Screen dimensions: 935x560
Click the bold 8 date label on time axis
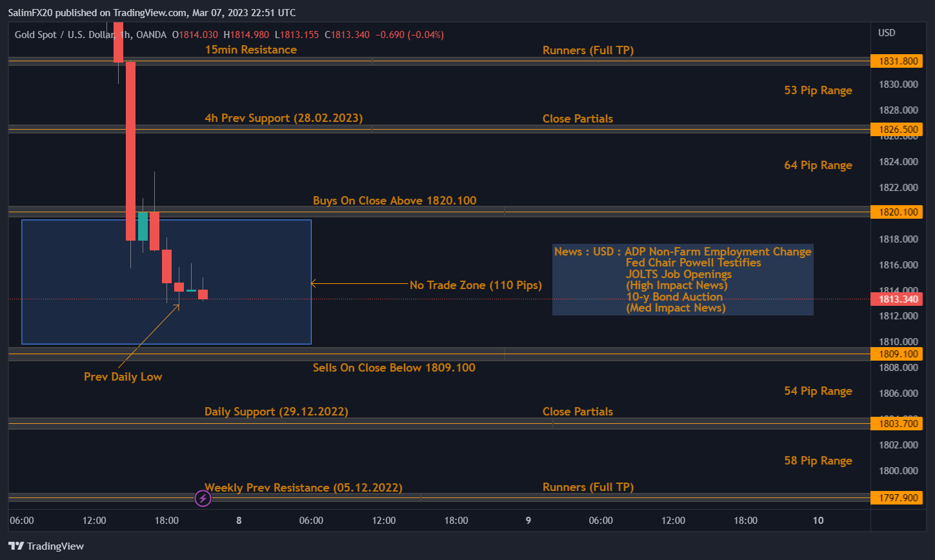coord(238,520)
